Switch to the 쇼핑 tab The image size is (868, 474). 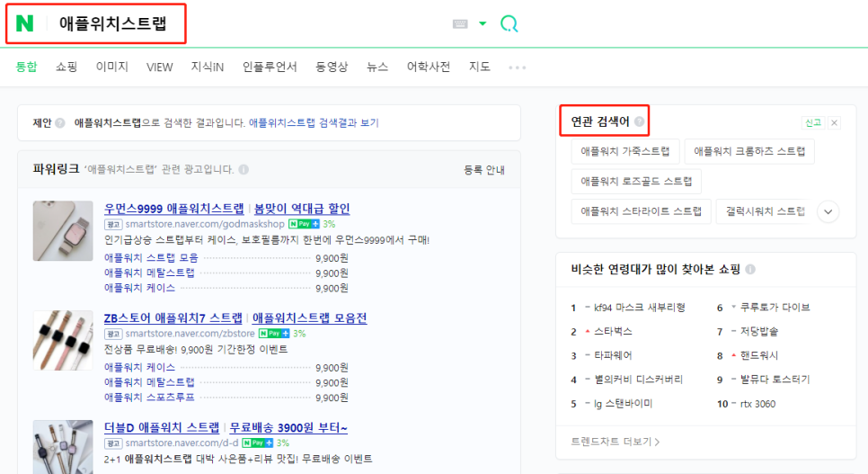point(66,67)
